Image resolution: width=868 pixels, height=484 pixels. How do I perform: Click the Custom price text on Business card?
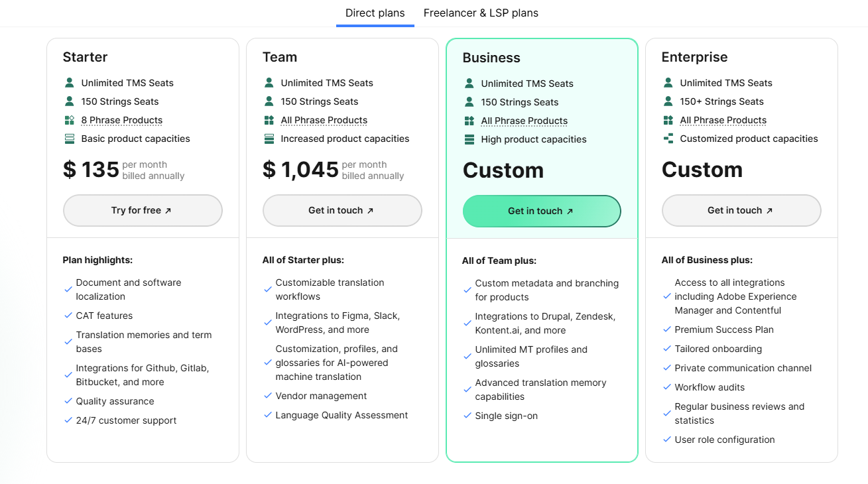[x=503, y=170]
